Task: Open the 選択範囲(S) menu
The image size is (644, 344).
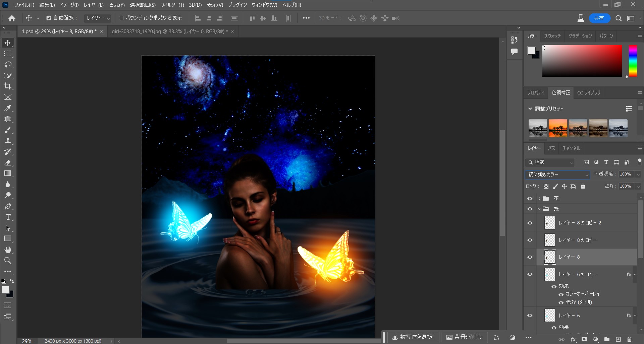Action: (143, 5)
